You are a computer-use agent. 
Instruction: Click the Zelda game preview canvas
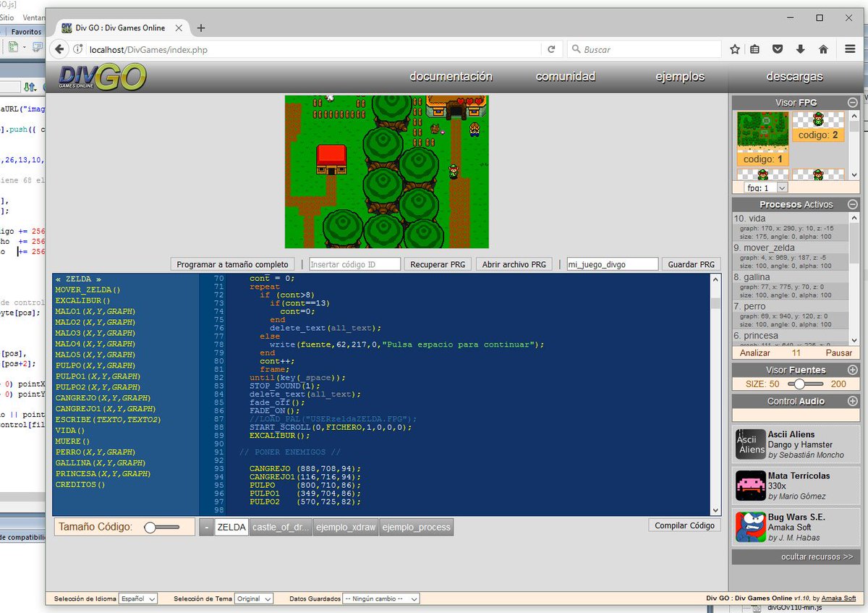tap(387, 172)
